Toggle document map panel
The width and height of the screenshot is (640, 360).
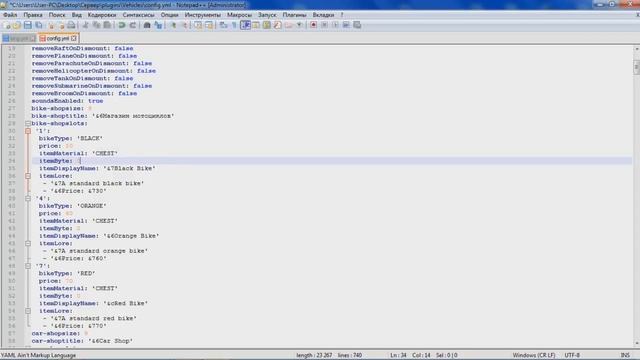[x=267, y=25]
